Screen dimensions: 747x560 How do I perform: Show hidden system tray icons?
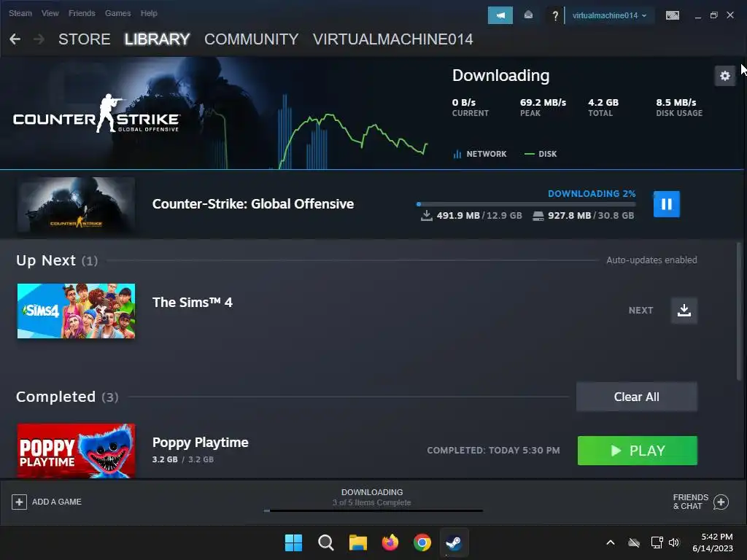[611, 542]
